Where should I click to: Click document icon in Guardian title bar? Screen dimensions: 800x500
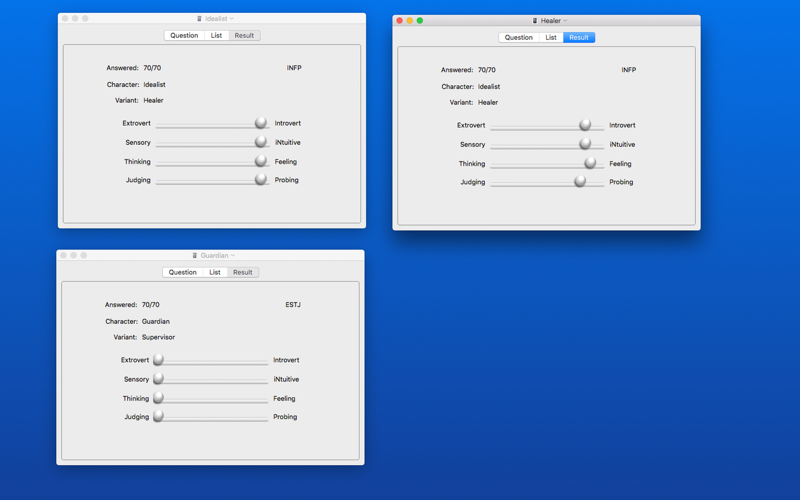point(194,256)
